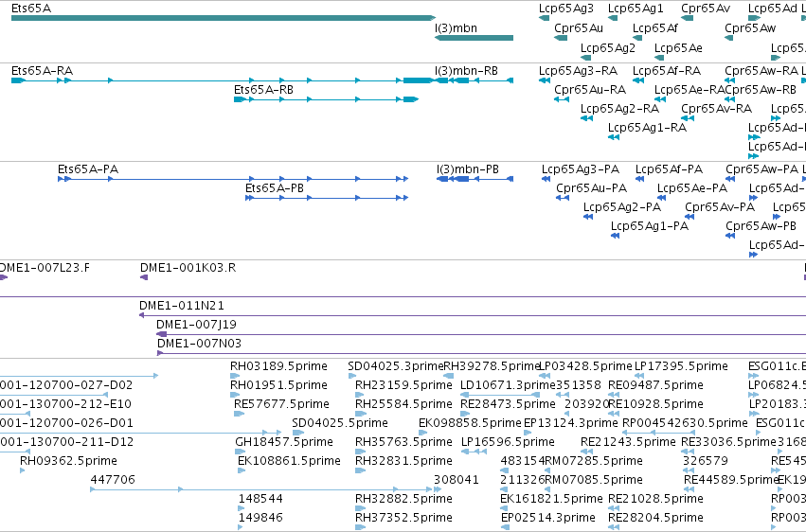Click the Lcp65Ag3-RA transcript label
This screenshot has height=532, width=806.
point(579,70)
